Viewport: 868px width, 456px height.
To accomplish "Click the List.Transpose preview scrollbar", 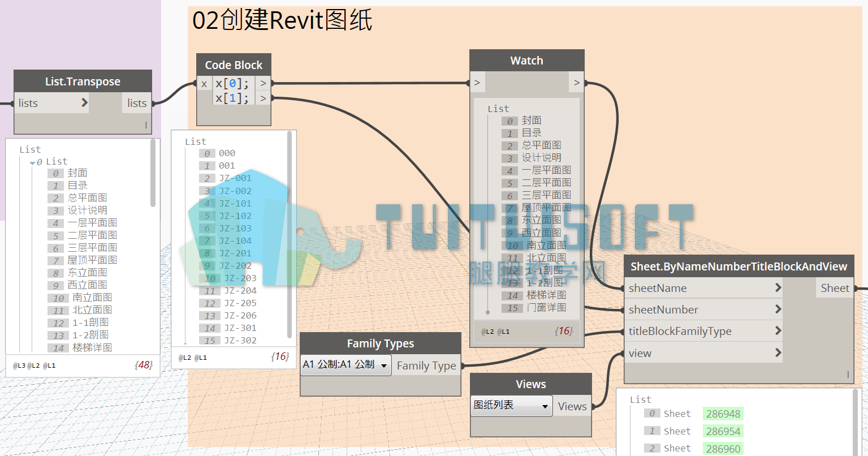I will 153,173.
